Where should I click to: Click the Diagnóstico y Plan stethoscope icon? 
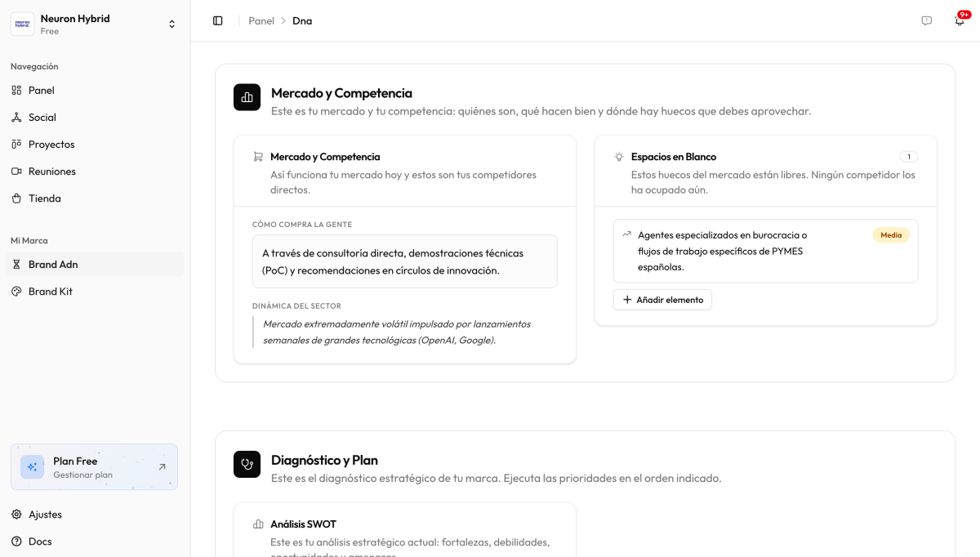pyautogui.click(x=247, y=465)
